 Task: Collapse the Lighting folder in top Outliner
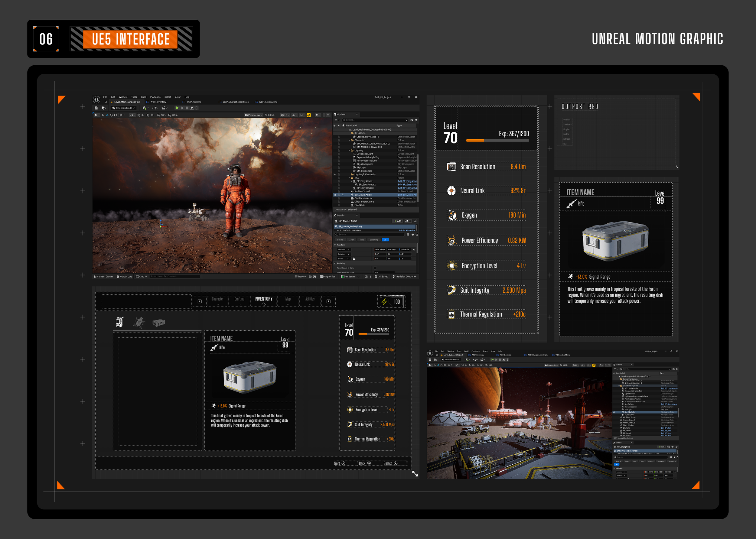[x=349, y=151]
